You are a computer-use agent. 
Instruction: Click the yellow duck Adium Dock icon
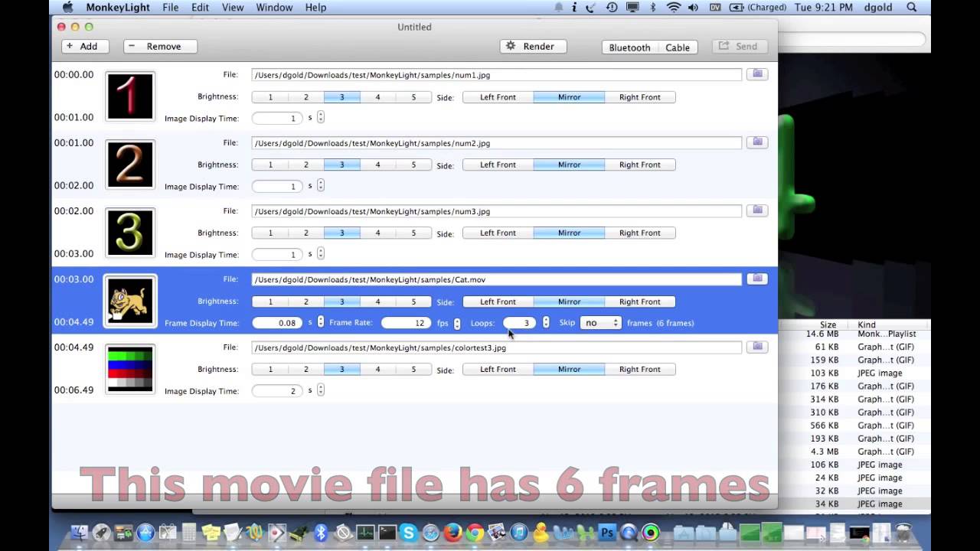(x=540, y=533)
